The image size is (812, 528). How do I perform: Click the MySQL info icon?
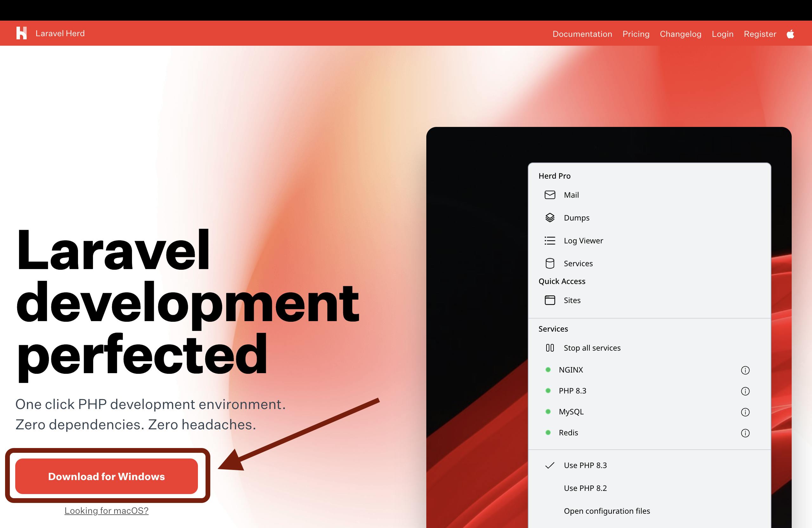(746, 412)
